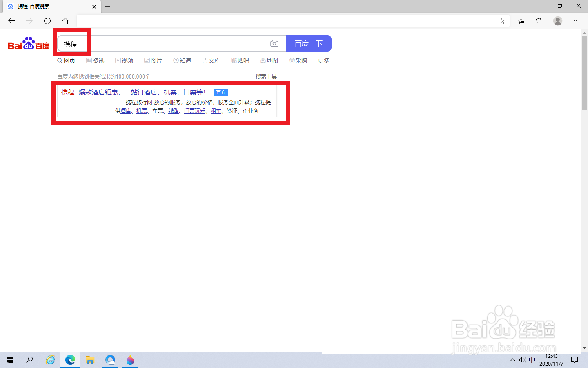Viewport: 588px width, 368px height.
Task: Open a new browser tab
Action: click(107, 6)
